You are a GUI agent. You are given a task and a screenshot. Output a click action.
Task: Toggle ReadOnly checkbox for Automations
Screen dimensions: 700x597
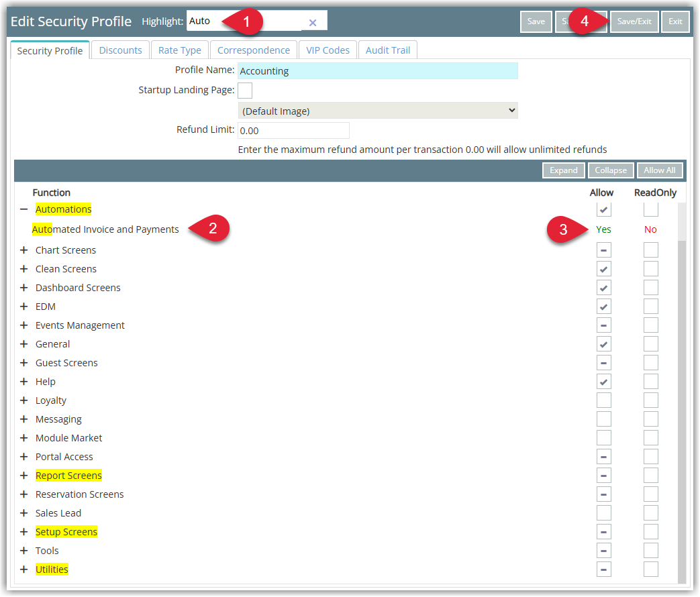coord(650,209)
